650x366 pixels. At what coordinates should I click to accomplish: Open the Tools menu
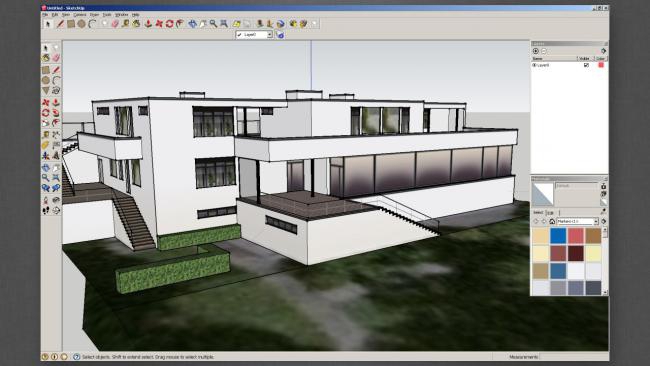click(x=107, y=15)
